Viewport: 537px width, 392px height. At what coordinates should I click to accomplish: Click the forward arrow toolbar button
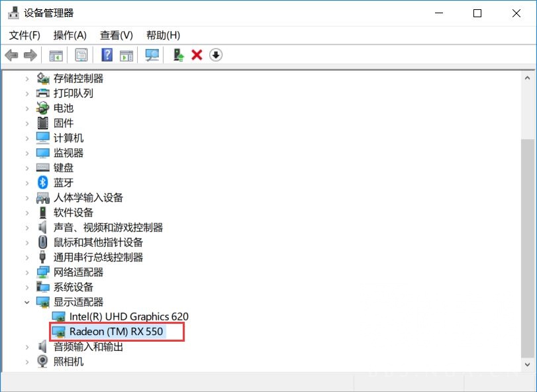pos(30,55)
